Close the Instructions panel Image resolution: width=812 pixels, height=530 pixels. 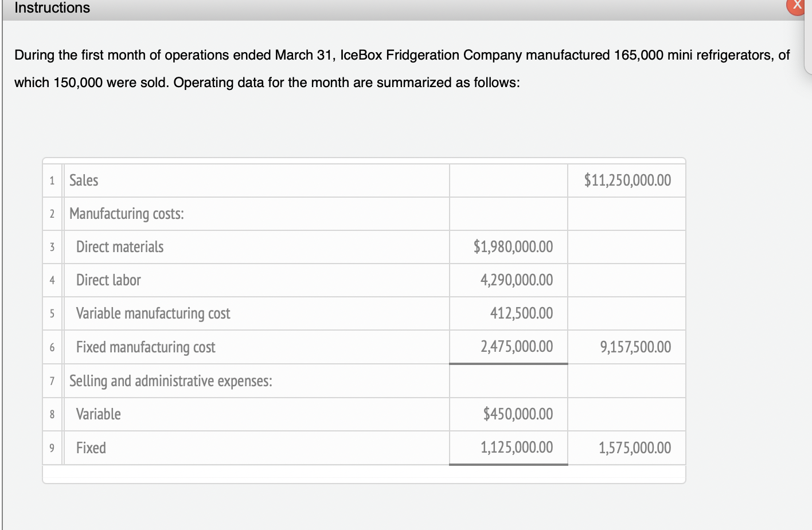797,6
